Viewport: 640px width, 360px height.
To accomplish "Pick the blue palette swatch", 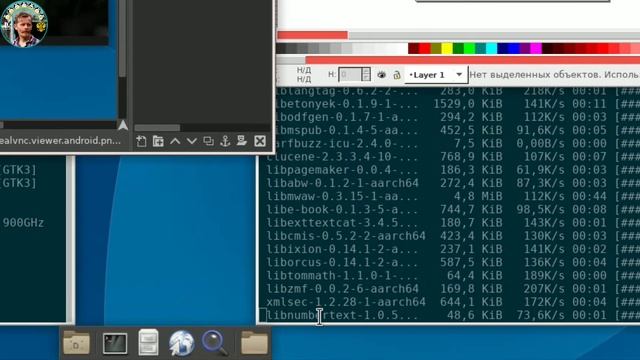I will (x=514, y=49).
